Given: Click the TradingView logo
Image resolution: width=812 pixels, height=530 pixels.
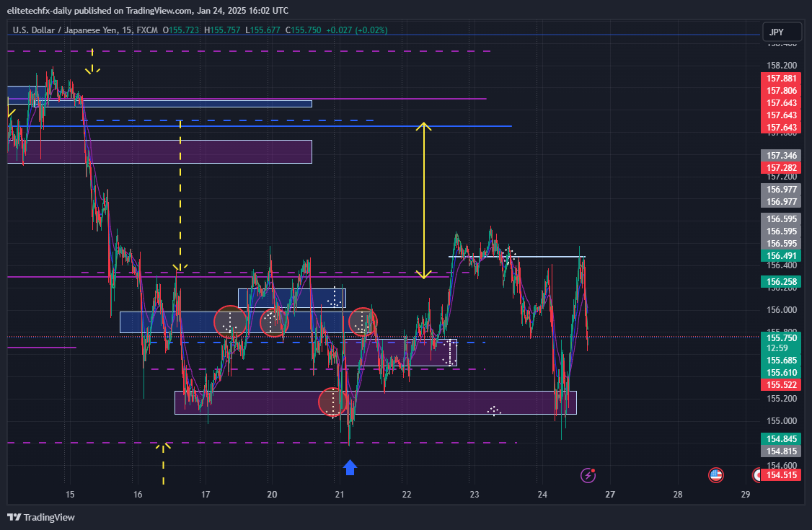Looking at the screenshot, I should click(41, 517).
